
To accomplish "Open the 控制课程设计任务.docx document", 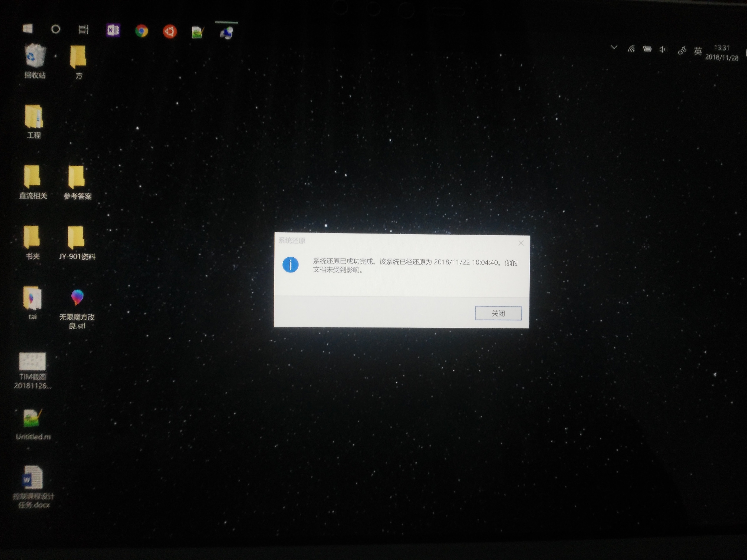I will pos(33,477).
